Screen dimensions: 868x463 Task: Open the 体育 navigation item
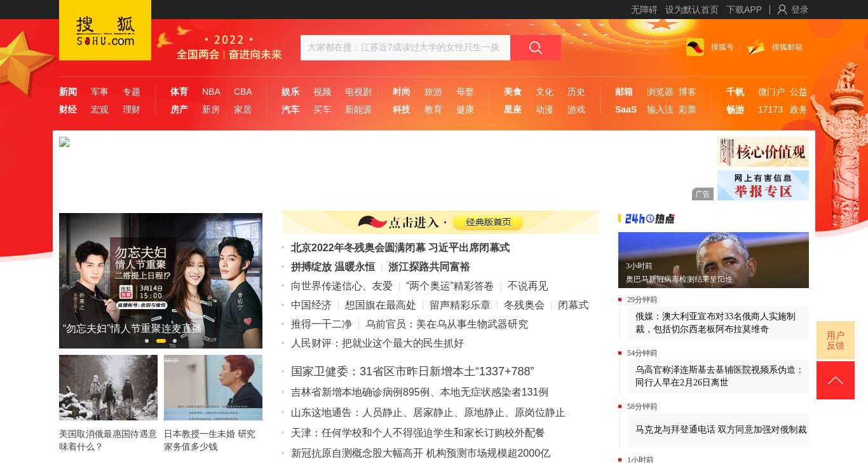[x=179, y=92]
